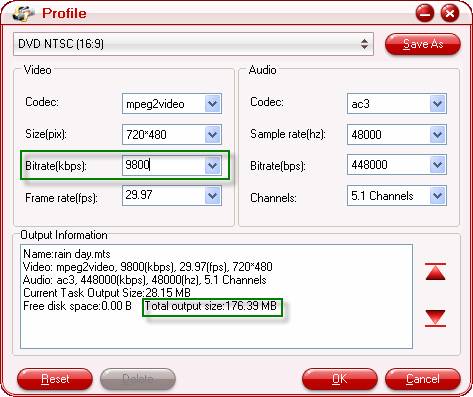Click the Cancel button
Image resolution: width=473 pixels, height=397 pixels.
(423, 379)
